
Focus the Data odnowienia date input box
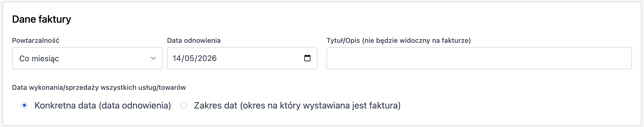[x=242, y=58]
